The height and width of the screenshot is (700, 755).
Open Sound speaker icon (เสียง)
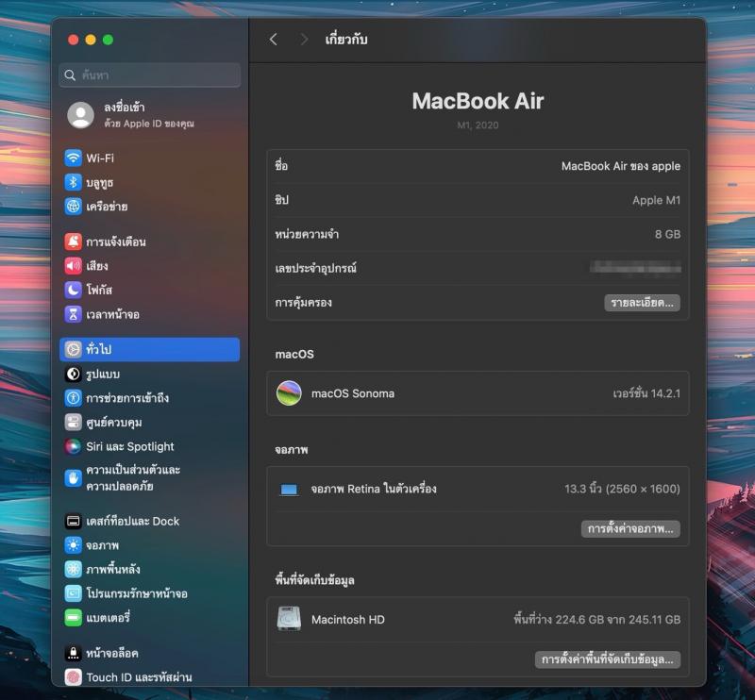click(74, 266)
